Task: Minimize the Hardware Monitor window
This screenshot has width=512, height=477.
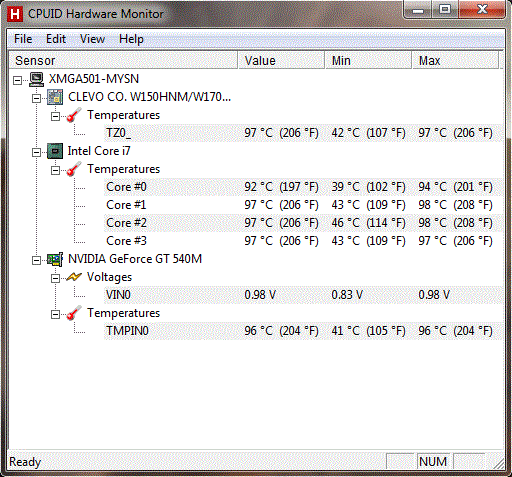Action: (418, 9)
